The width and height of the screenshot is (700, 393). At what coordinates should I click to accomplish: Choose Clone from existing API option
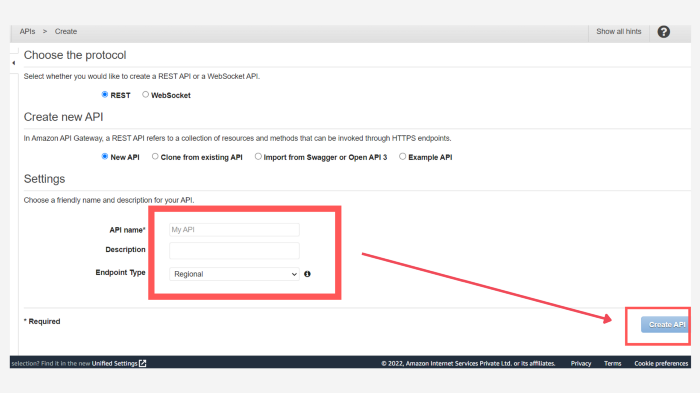click(x=155, y=157)
